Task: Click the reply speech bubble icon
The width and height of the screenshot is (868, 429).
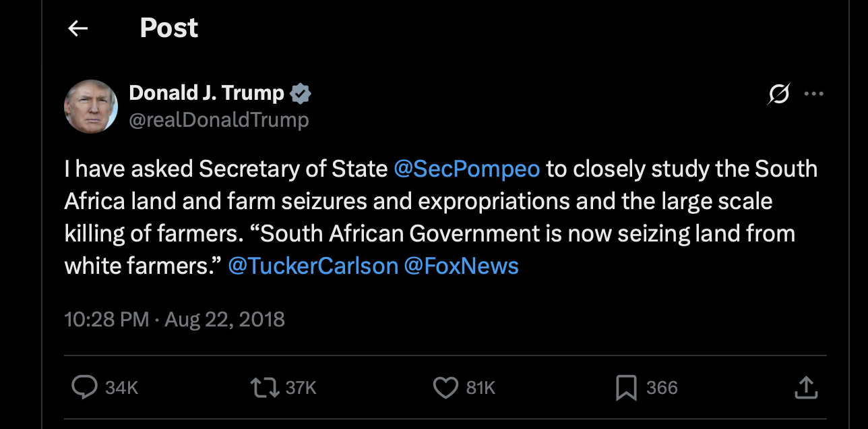Action: (x=85, y=387)
